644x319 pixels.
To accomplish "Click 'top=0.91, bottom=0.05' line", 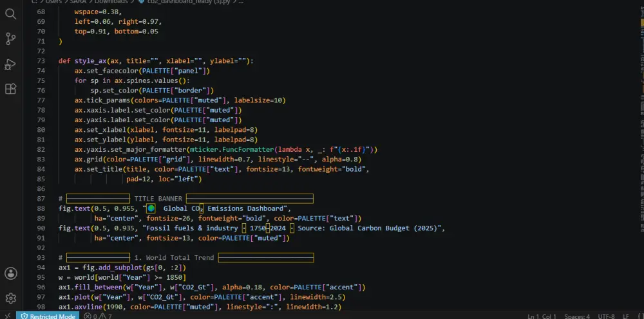I will coord(116,31).
